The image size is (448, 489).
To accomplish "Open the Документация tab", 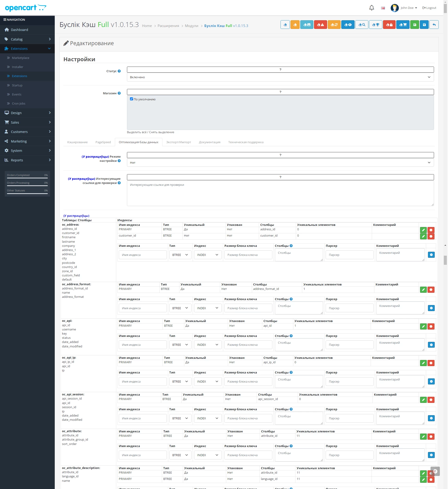I will tap(210, 142).
